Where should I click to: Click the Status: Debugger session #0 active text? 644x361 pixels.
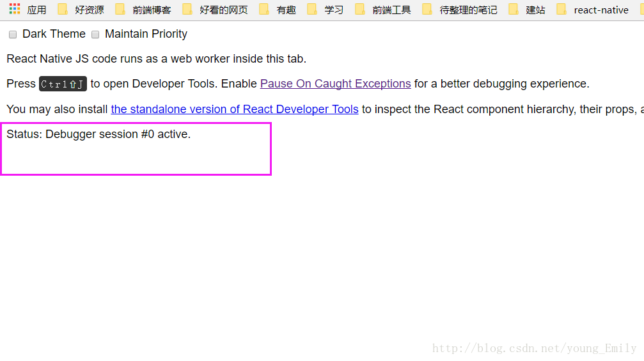[98, 134]
